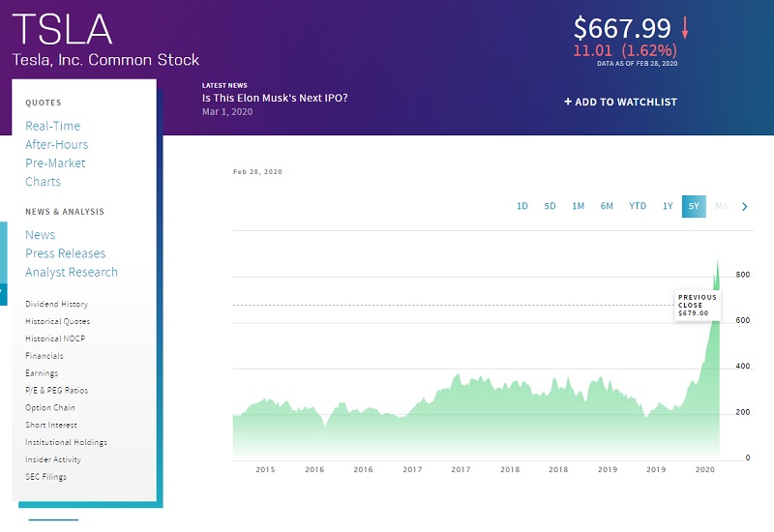
Task: Click the red down arrow beside price
Action: coord(685,26)
